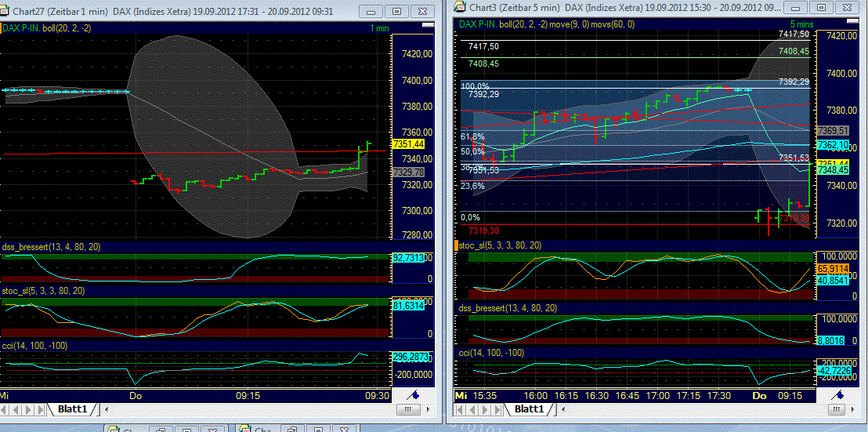Click the left scroll arrow in Chart27
This screenshot has width=868, height=432.
106,410
